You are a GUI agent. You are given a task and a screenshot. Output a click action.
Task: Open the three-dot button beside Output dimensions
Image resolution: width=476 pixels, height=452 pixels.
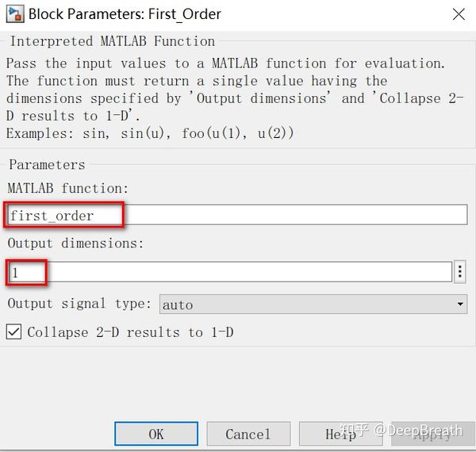(x=460, y=271)
